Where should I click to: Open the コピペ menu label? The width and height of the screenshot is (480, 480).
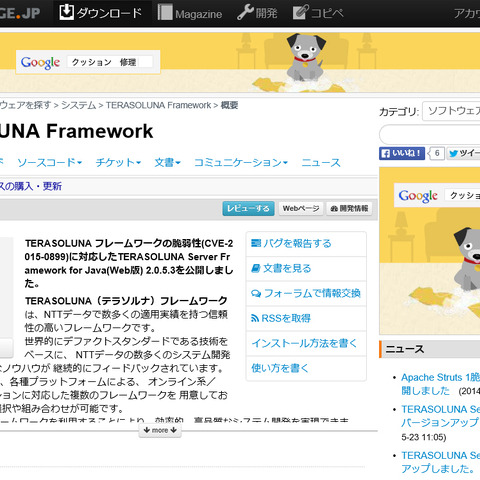pyautogui.click(x=327, y=13)
